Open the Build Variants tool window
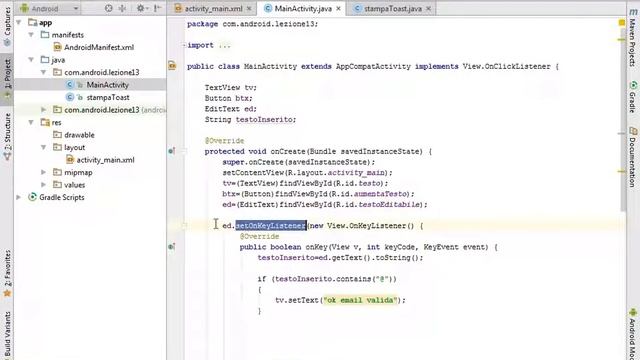Screen dimensions: 640x360 click(7, 335)
